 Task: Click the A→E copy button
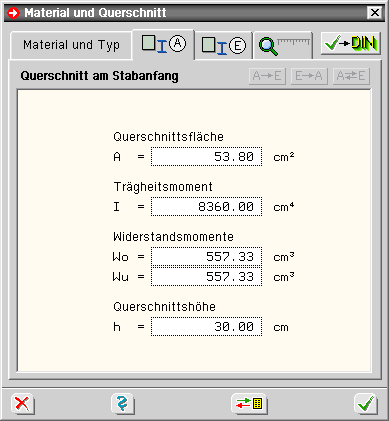click(x=267, y=76)
